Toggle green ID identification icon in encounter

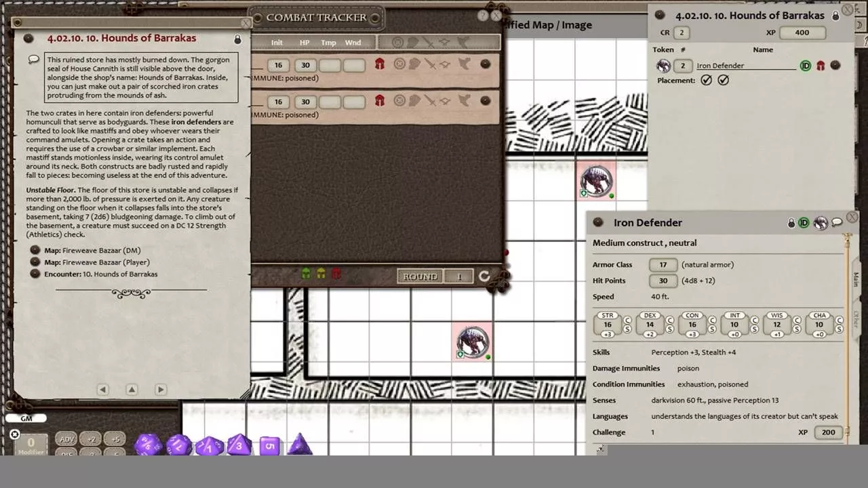[x=806, y=66]
